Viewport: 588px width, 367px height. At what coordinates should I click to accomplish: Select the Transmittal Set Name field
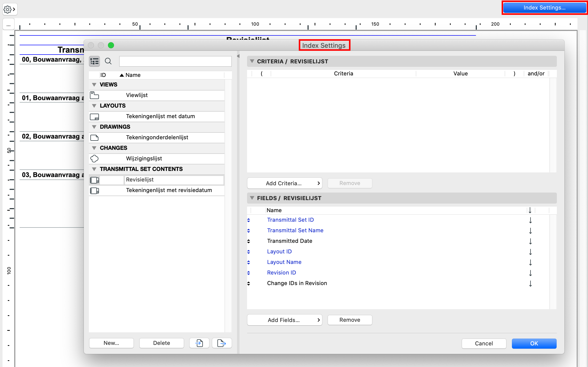(x=295, y=231)
